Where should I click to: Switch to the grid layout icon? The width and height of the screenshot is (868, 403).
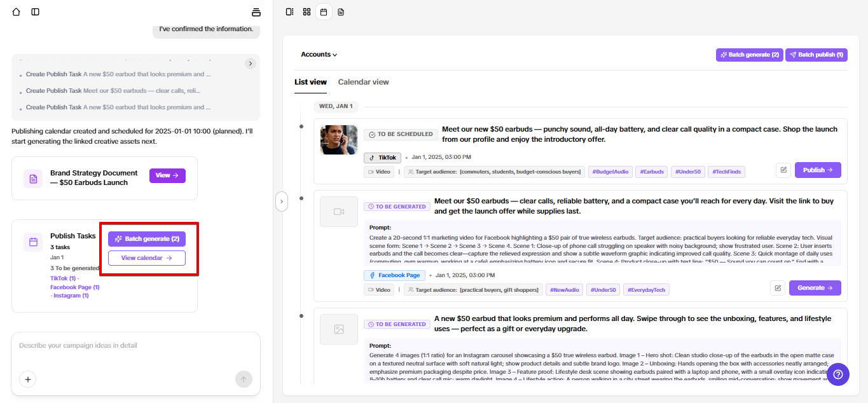click(307, 12)
